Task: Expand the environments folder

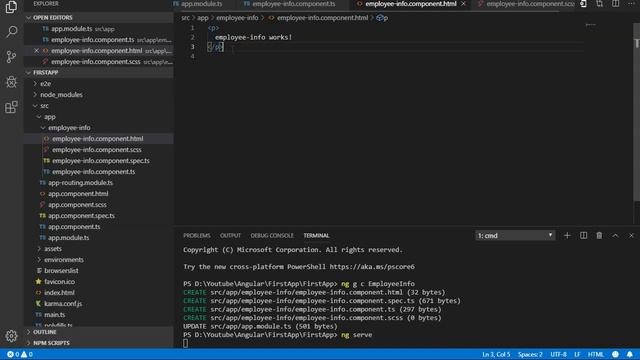Action: (99, 260)
